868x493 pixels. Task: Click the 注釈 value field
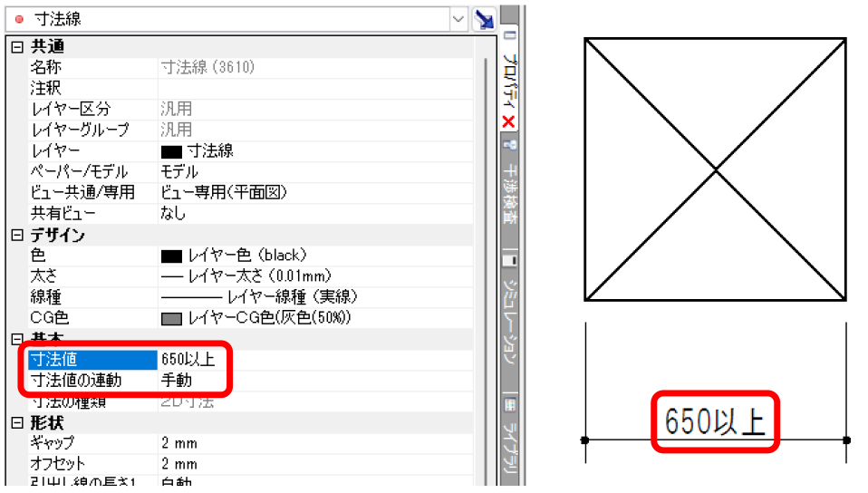pyautogui.click(x=315, y=88)
